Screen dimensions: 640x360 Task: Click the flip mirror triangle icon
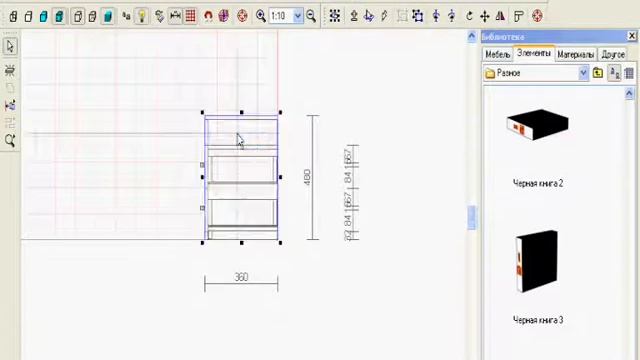(500, 16)
